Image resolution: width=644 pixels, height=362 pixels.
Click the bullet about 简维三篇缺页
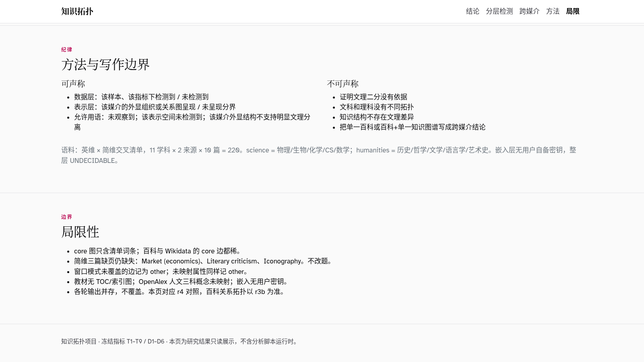(204, 261)
